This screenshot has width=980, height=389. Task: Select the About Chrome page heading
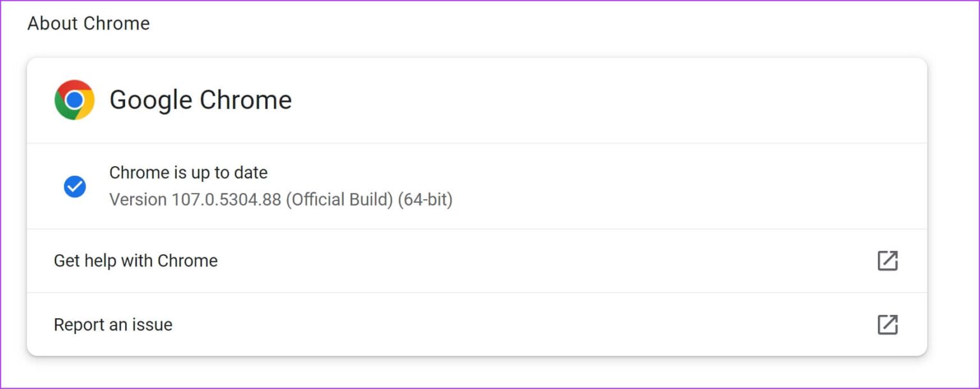88,23
